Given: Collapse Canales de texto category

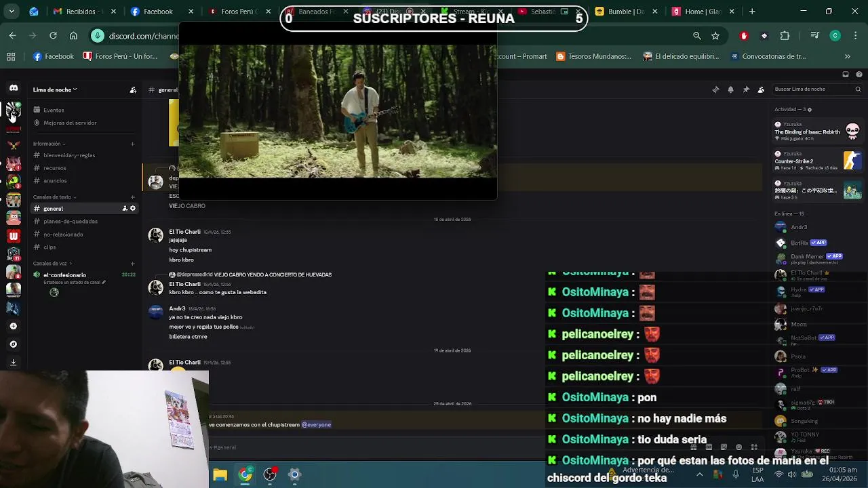Looking at the screenshot, I should (54, 197).
